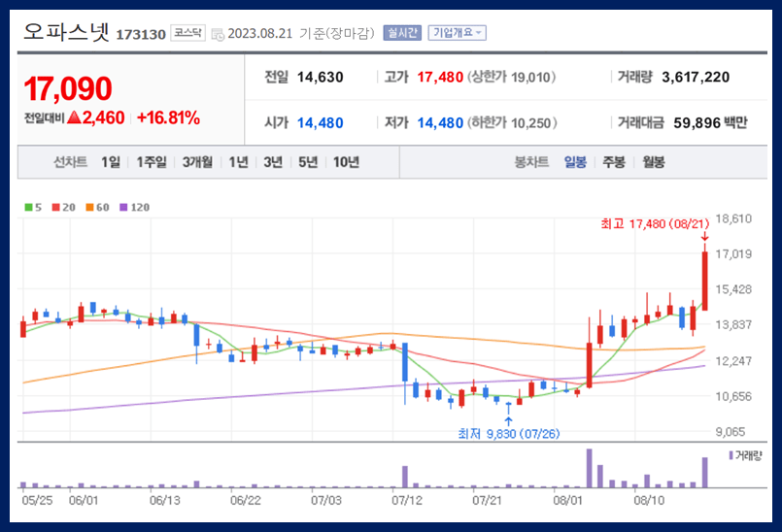782x532 pixels.
Task: Click the 고가 value 17,480
Action: coord(440,78)
